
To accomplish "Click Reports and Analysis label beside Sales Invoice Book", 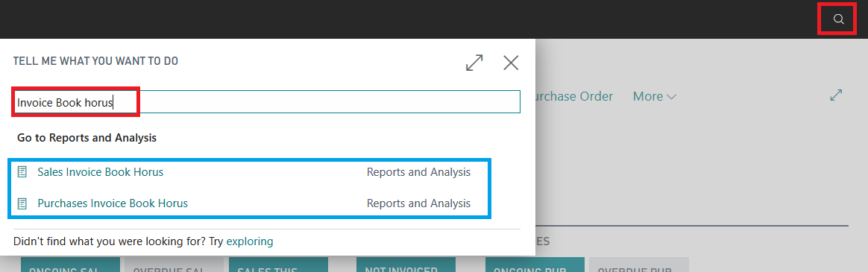I will [x=418, y=172].
